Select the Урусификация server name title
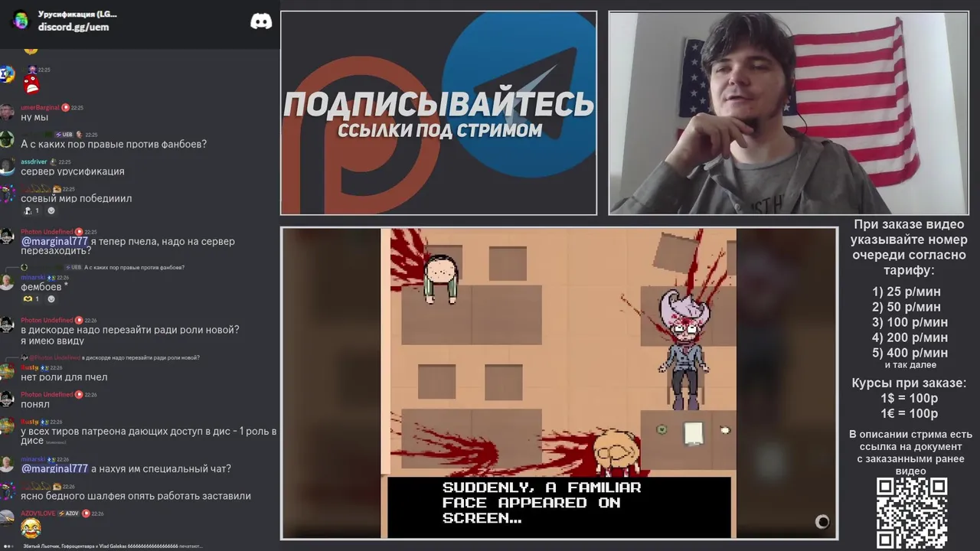This screenshot has height=551, width=980. point(77,14)
